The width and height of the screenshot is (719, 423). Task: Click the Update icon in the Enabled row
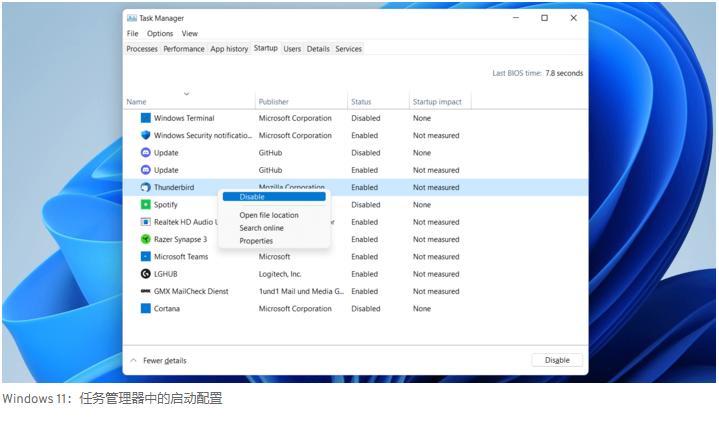pyautogui.click(x=145, y=170)
